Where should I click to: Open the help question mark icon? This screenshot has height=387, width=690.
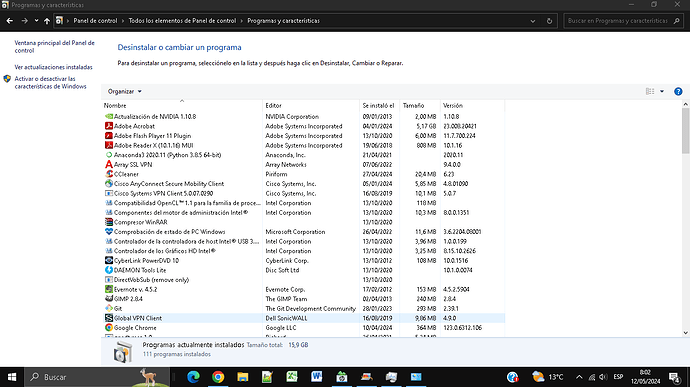(678, 92)
